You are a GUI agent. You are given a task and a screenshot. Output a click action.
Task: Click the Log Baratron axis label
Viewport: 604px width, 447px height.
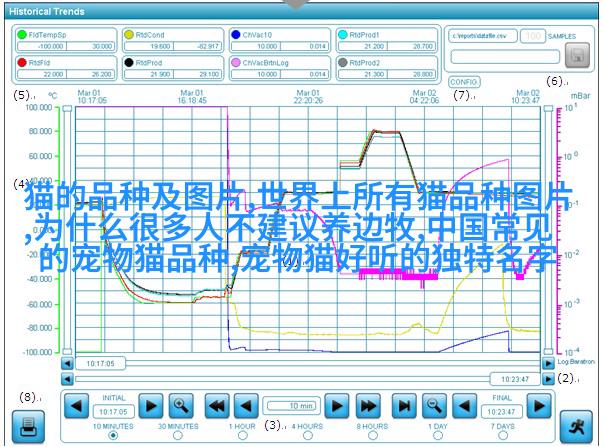pos(576,361)
